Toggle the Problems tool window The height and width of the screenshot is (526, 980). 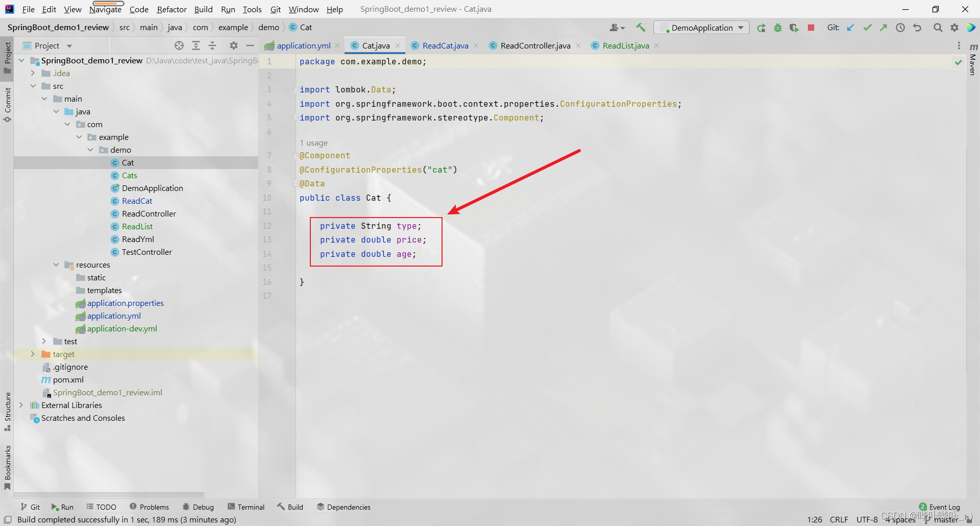(x=149, y=507)
